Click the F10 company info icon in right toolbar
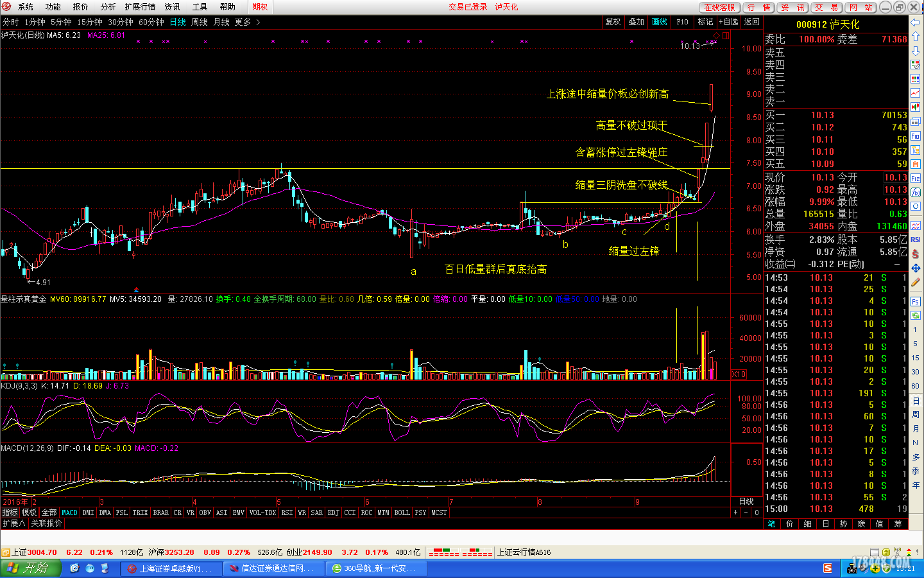 pyautogui.click(x=916, y=136)
